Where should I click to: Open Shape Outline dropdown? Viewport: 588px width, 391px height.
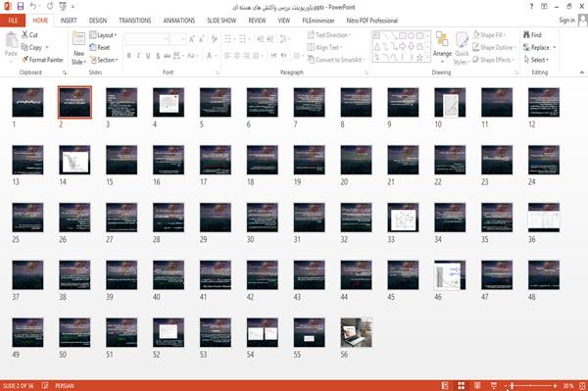(x=494, y=47)
